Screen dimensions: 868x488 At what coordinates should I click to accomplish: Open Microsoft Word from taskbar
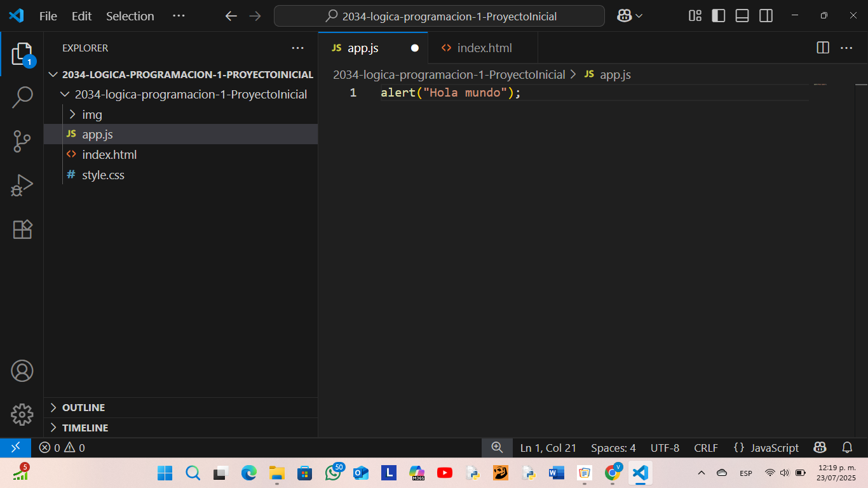tap(557, 473)
